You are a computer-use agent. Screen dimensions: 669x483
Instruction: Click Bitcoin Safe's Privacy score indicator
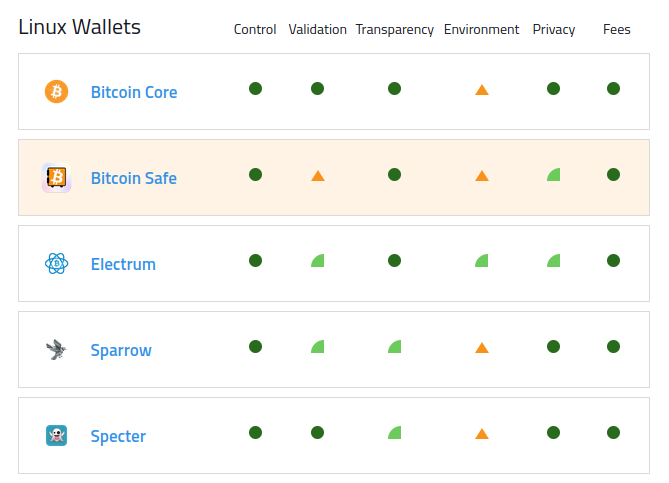[x=554, y=175]
